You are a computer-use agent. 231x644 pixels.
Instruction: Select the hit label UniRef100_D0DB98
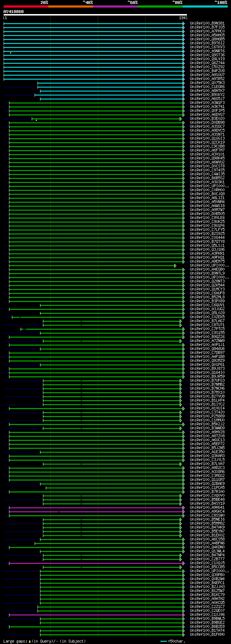click(207, 122)
